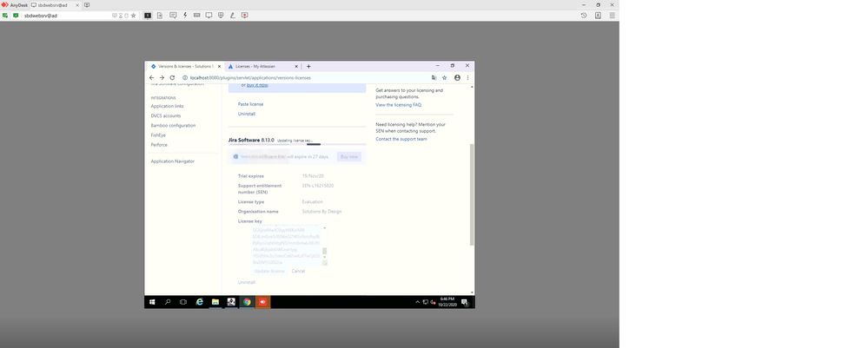This screenshot has width=868, height=348.
Task: Open AnyDesk red icon on remote taskbar
Action: 263,302
